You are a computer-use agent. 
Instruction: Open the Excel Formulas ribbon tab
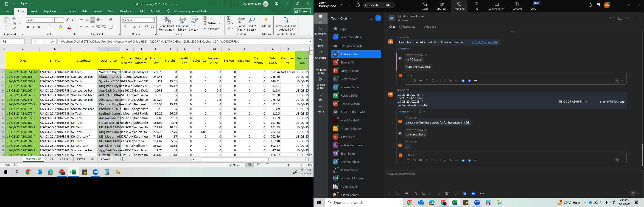click(70, 11)
